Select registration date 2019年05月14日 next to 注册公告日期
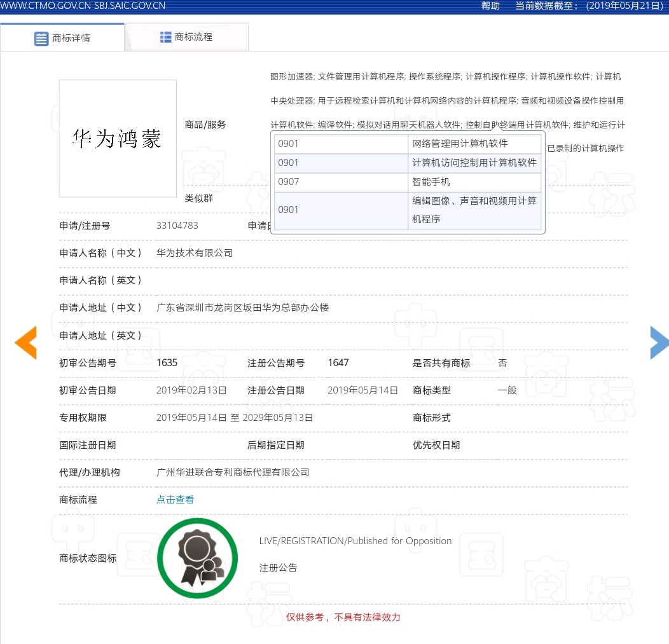 point(362,390)
